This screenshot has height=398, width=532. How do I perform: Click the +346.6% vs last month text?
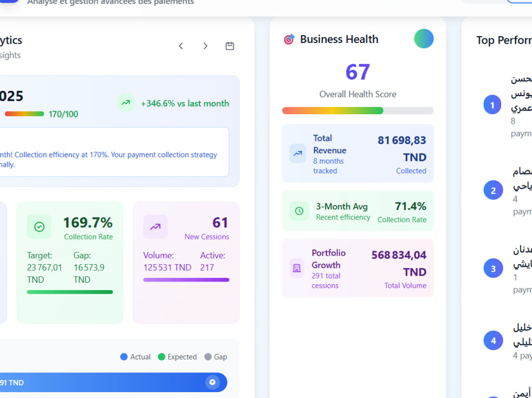[x=185, y=104]
